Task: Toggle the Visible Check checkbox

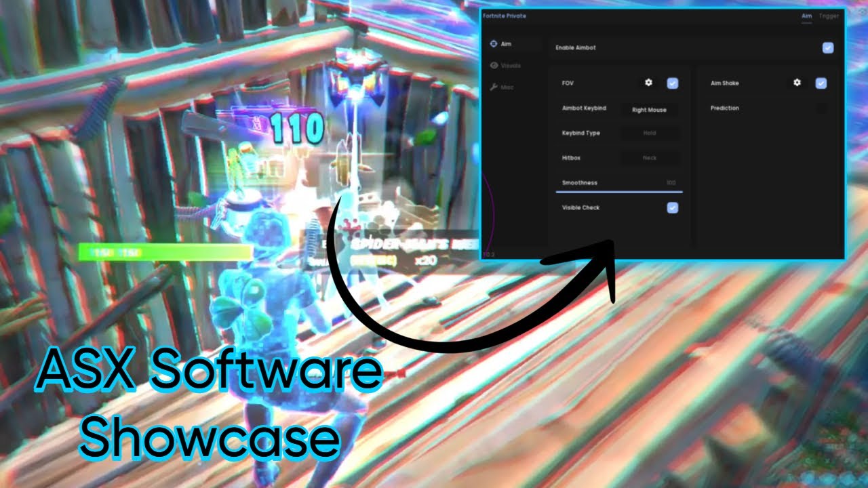Action: point(673,208)
